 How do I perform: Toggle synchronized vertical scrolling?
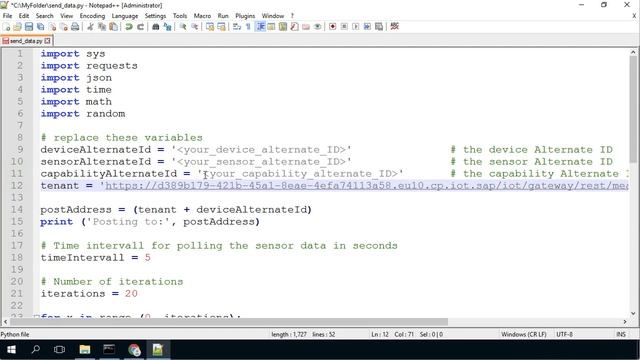210,27
